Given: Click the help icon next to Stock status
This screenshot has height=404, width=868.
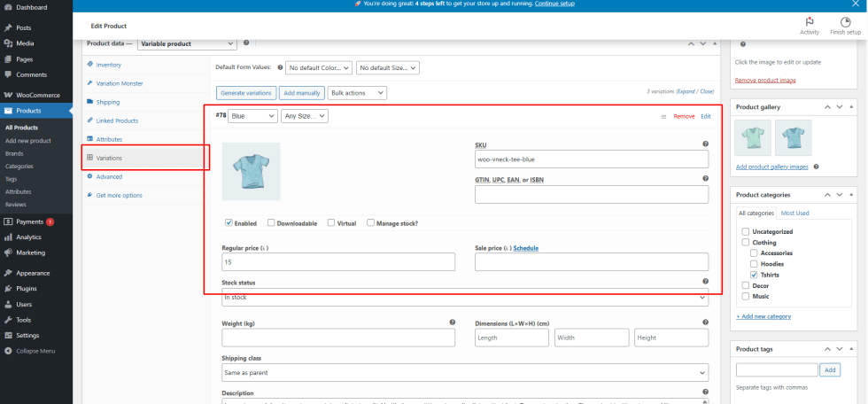Looking at the screenshot, I should [705, 282].
